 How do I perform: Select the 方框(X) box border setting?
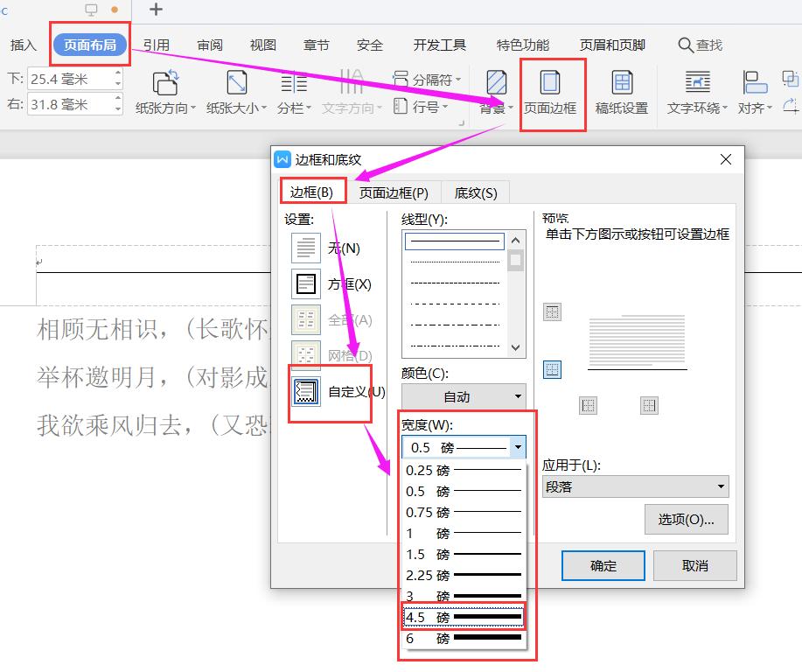tap(305, 283)
